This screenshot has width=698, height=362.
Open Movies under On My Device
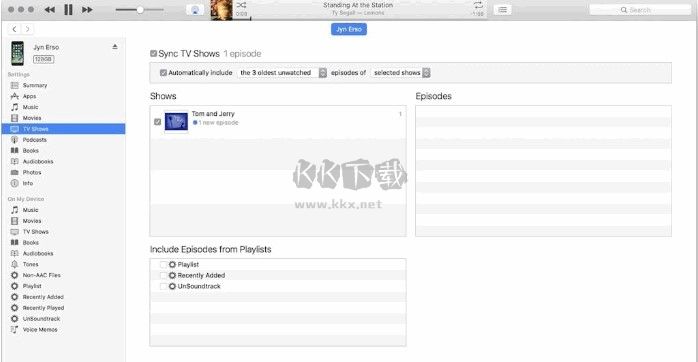click(32, 221)
